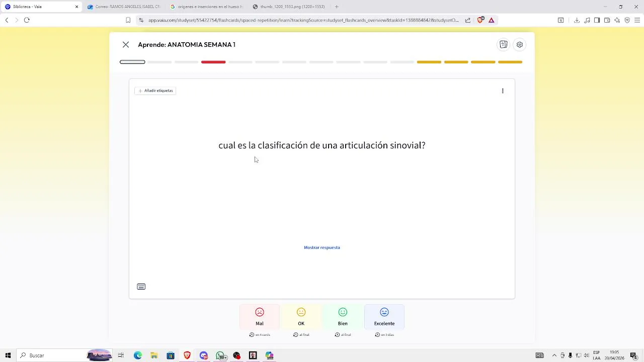Rate the card as Bien
The width and height of the screenshot is (644, 362).
pyautogui.click(x=343, y=317)
